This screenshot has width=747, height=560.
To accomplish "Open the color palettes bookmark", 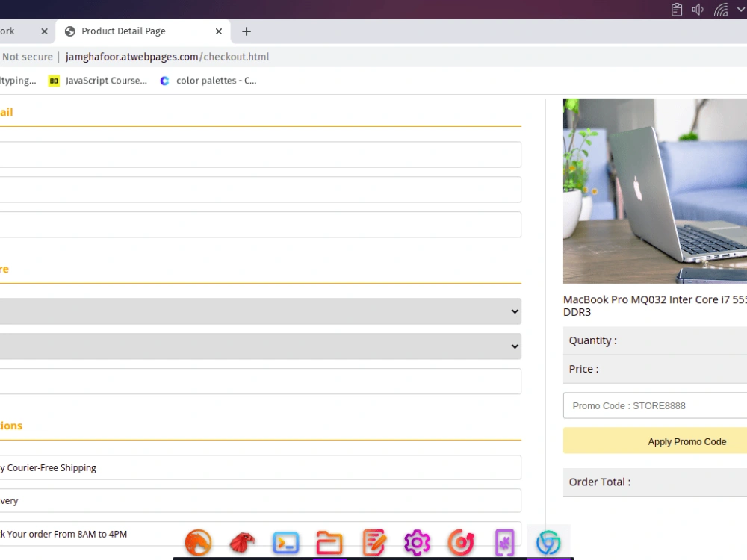I will click(x=208, y=81).
